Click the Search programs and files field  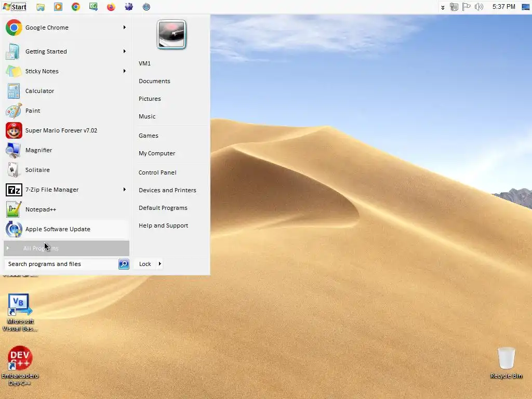pos(61,264)
